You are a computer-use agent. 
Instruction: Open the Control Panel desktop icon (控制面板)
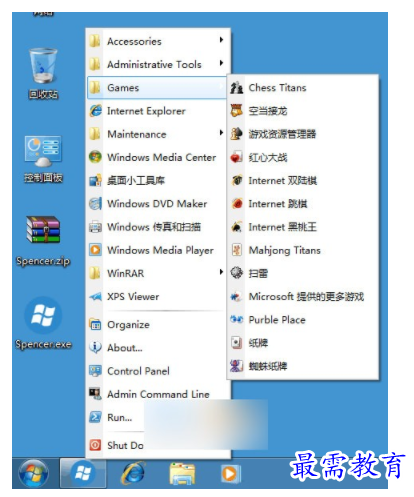point(43,159)
